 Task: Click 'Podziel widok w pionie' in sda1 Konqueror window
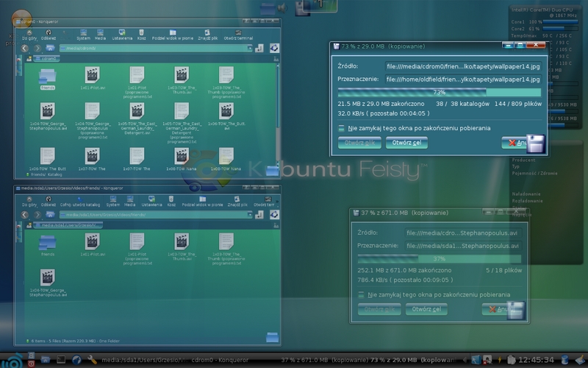pyautogui.click(x=203, y=202)
